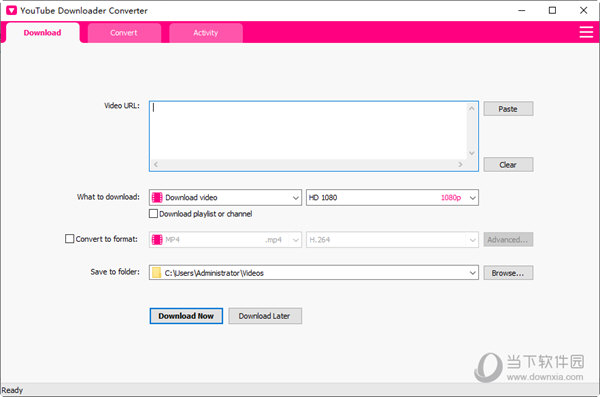Click the folder icon in Save to folder
The height and width of the screenshot is (397, 600).
[156, 273]
